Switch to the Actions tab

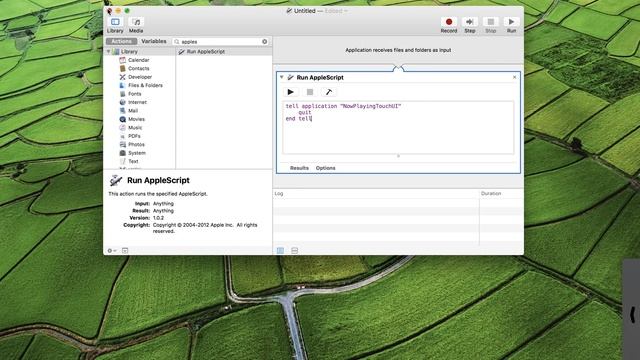click(122, 41)
